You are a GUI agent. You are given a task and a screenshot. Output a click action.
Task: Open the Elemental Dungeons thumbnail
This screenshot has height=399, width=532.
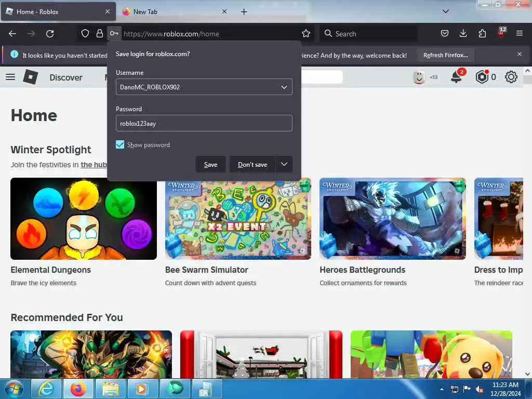(84, 219)
